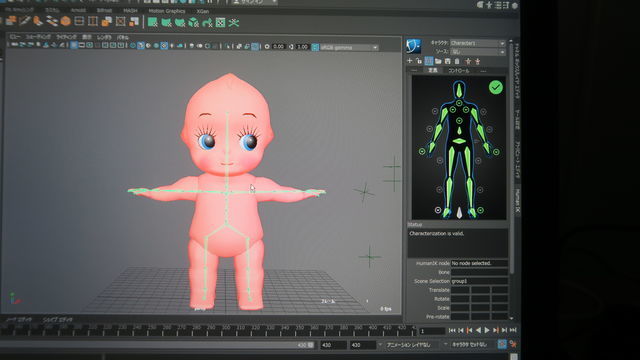Screen dimensions: 640x360
Task: Toggle view color management icon
Action: tap(315, 47)
